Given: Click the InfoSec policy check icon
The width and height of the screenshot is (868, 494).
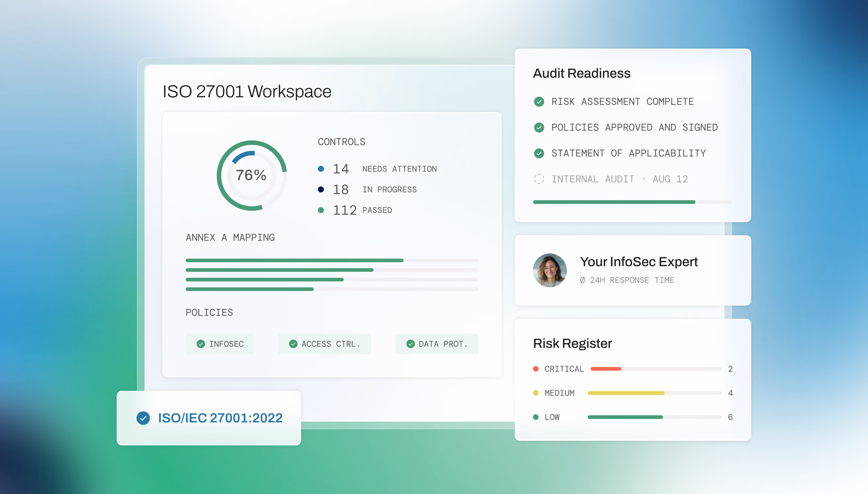Looking at the screenshot, I should (x=200, y=344).
